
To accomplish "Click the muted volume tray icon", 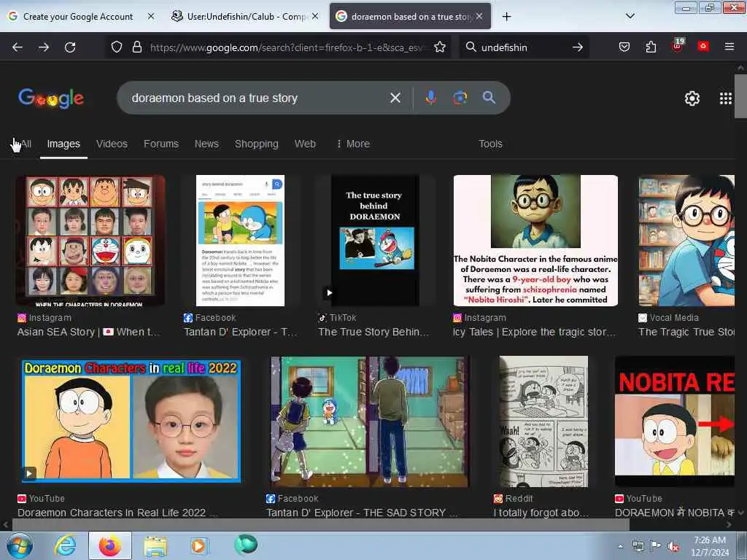I will [x=673, y=547].
